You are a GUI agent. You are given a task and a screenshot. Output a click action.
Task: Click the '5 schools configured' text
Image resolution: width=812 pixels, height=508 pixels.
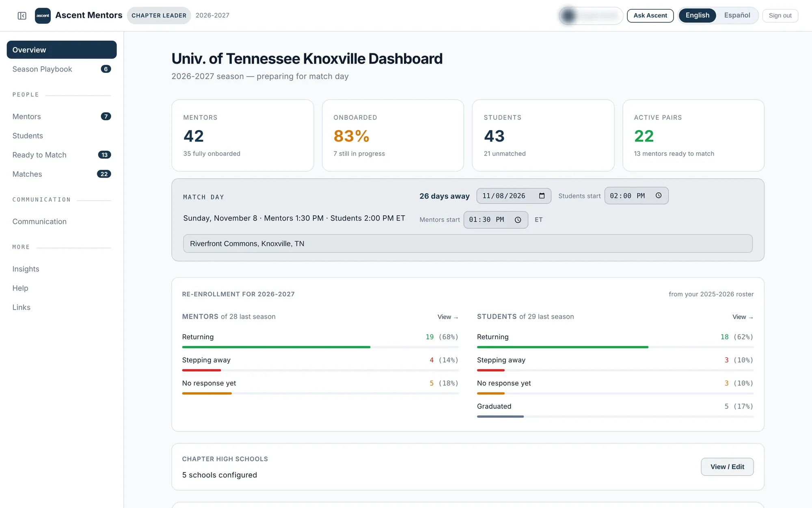220,475
